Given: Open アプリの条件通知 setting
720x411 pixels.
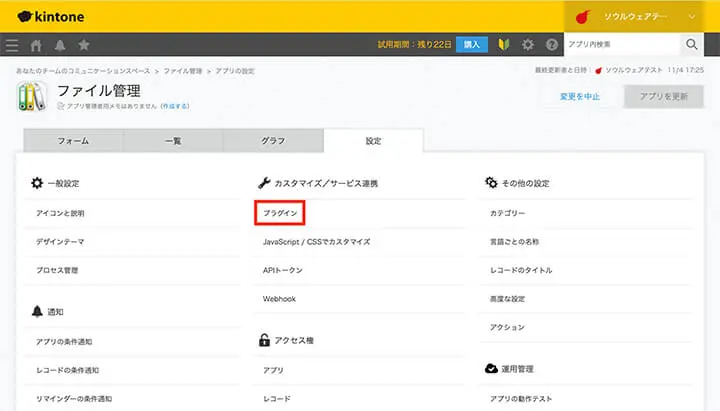Looking at the screenshot, I should click(64, 342).
